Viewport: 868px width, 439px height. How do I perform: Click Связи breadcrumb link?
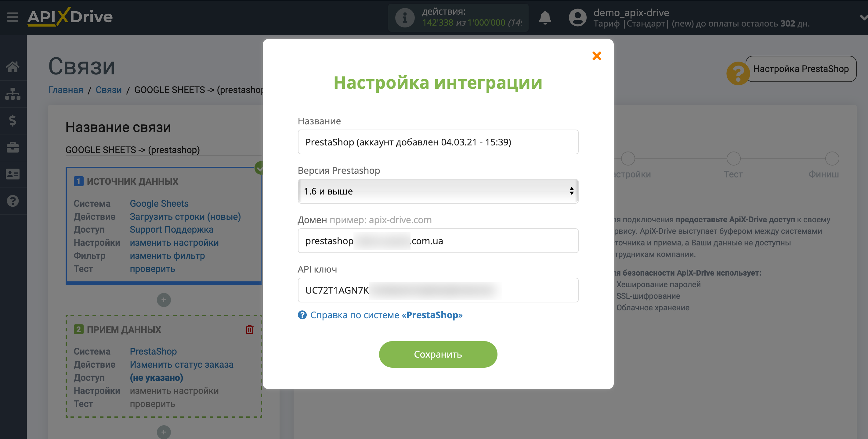click(109, 90)
